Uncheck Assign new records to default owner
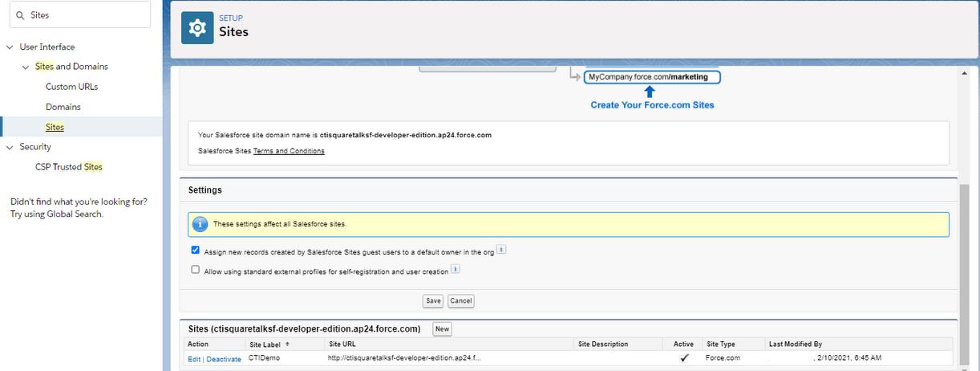Viewport: 980px width, 371px height. 196,251
